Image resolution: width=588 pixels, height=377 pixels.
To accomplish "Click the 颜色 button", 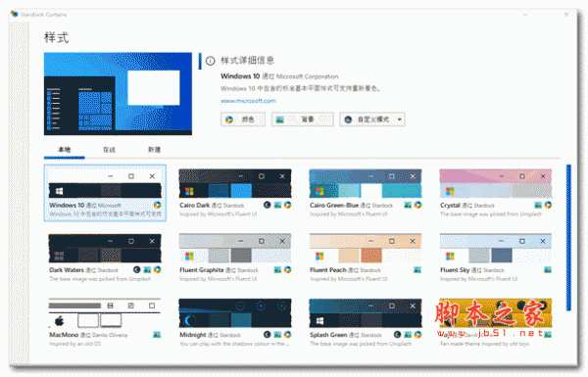I will [243, 119].
